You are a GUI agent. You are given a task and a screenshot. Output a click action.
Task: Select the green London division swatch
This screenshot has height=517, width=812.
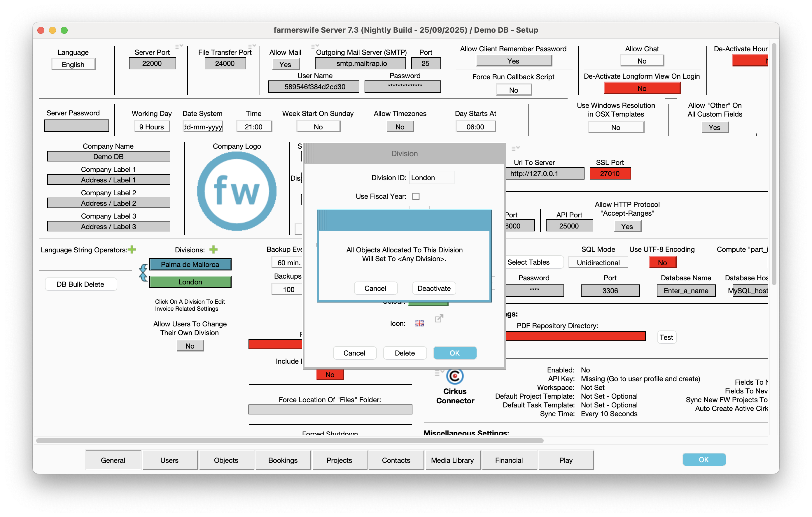190,282
